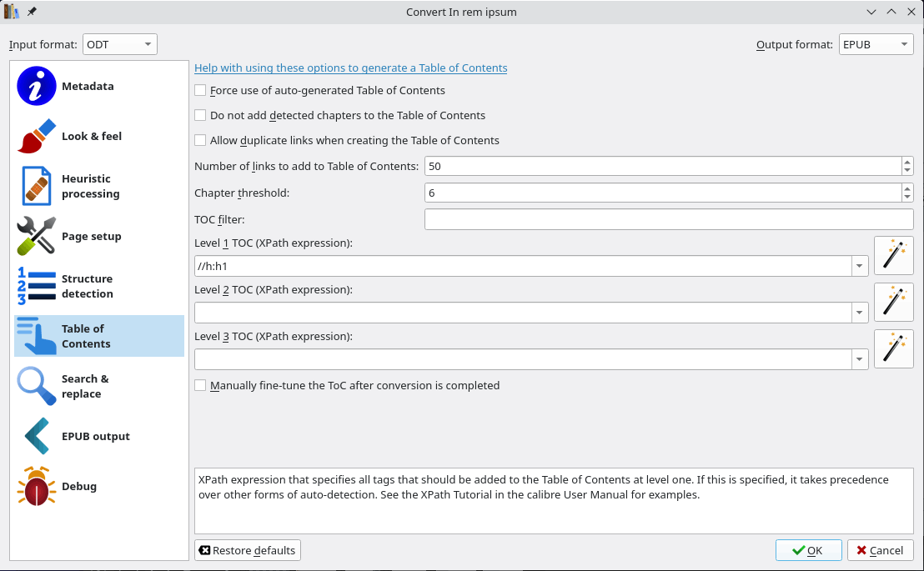Open the Input format ODT dropdown

120,45
